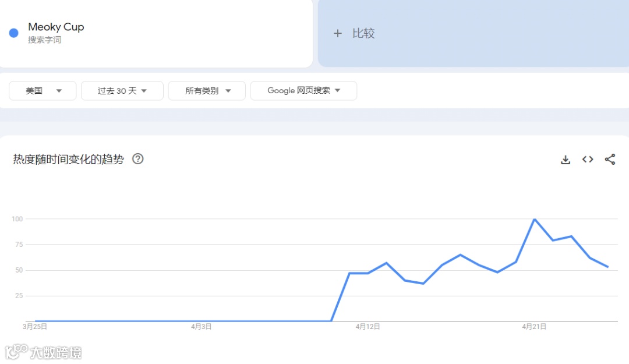Viewport: 629px width, 364px height.
Task: Click the 50 y-axis value
Action: tap(19, 270)
